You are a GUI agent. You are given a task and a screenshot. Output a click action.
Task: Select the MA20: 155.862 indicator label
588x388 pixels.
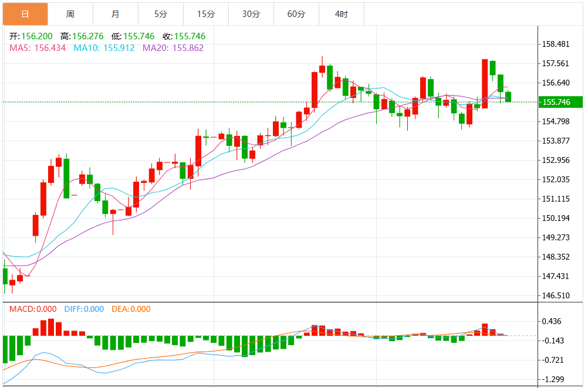[x=173, y=48]
